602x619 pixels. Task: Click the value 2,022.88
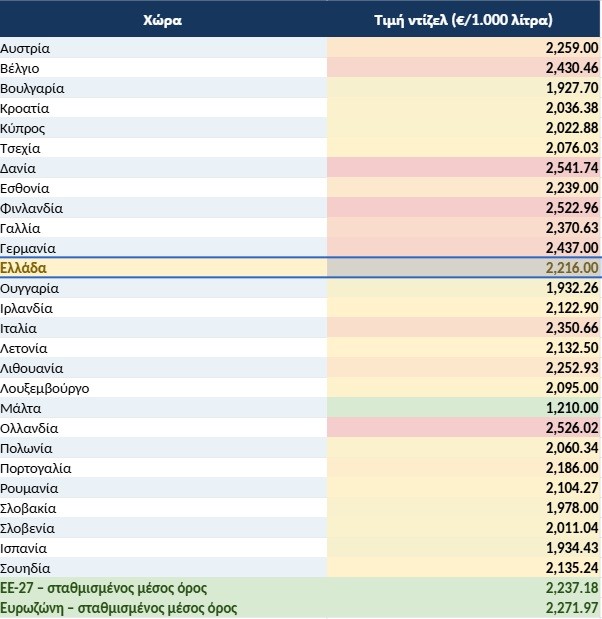(572, 128)
